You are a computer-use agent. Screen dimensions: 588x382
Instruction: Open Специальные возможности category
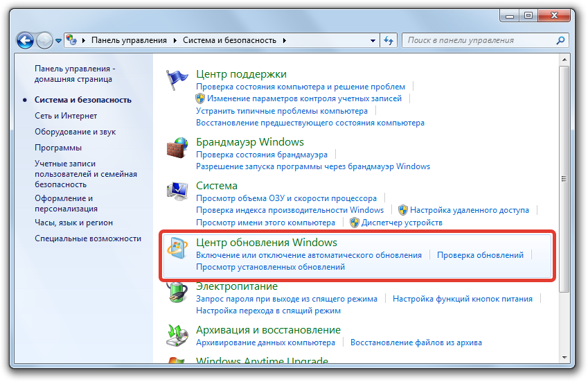[x=88, y=238]
